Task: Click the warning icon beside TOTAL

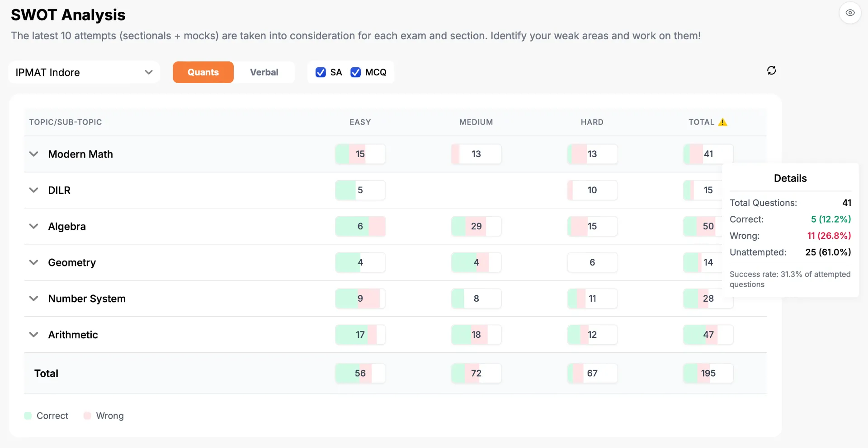Action: pos(722,122)
